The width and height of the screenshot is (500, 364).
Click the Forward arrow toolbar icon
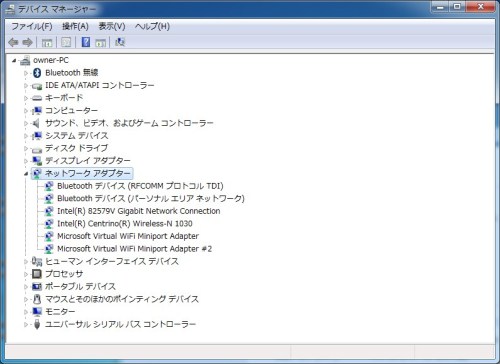point(27,42)
